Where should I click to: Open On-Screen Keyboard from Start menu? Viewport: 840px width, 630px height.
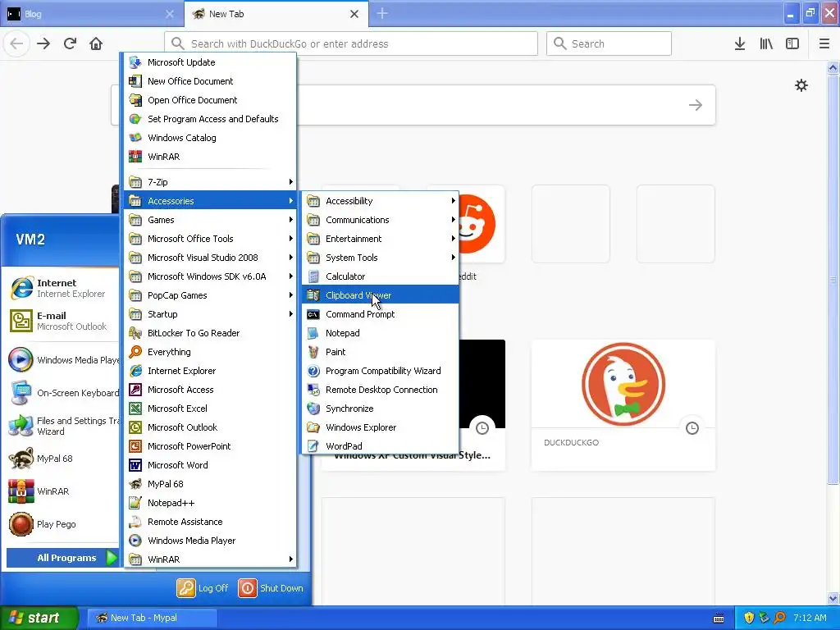tap(62, 393)
